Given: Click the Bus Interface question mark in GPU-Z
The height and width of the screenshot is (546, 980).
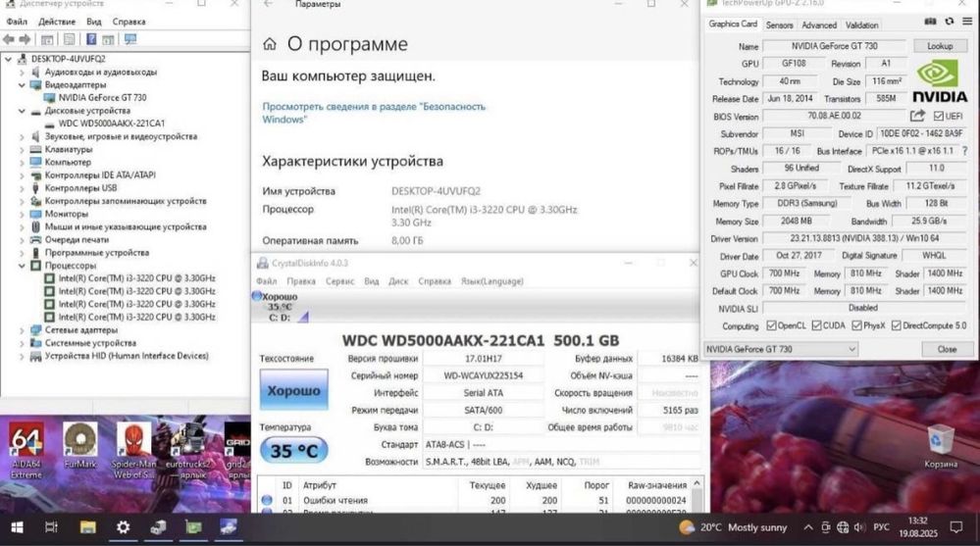Looking at the screenshot, I should click(x=965, y=151).
